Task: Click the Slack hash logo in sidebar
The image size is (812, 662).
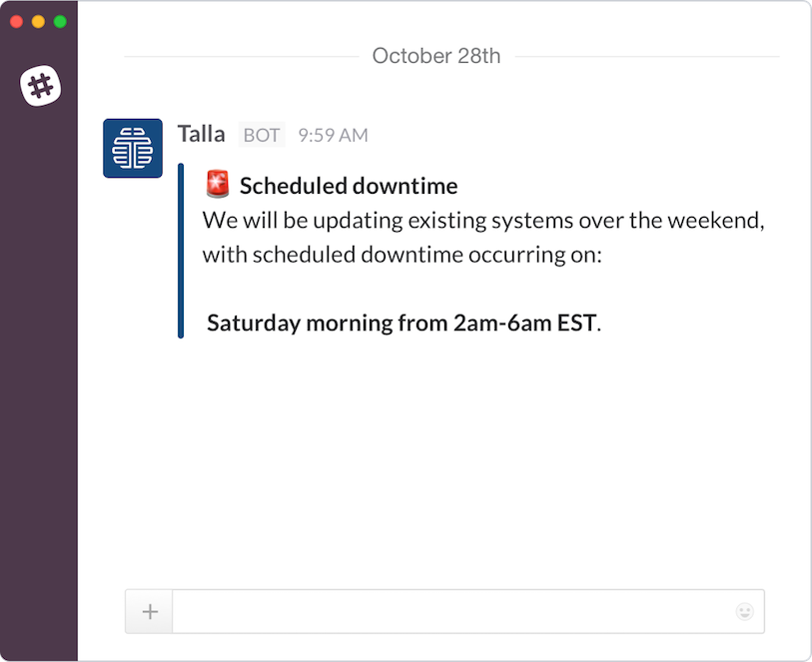Action: 40,87
